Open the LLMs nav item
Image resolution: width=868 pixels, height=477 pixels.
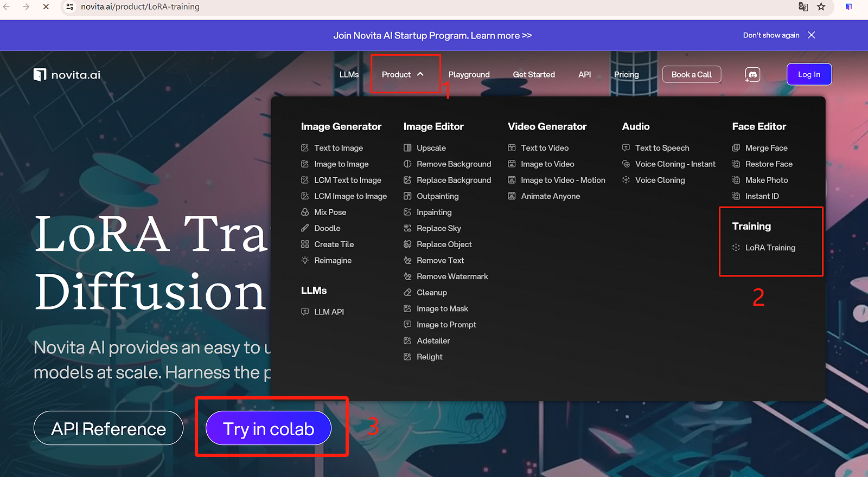[x=349, y=75]
